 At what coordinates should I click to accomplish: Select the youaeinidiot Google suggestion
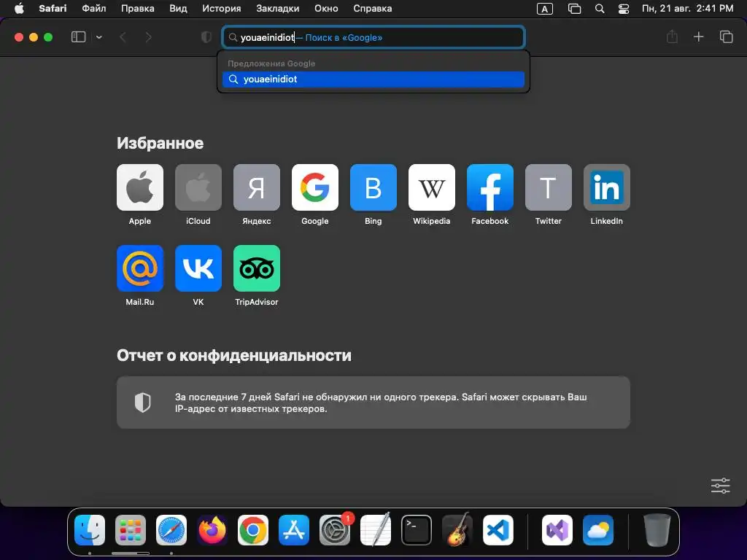point(373,79)
